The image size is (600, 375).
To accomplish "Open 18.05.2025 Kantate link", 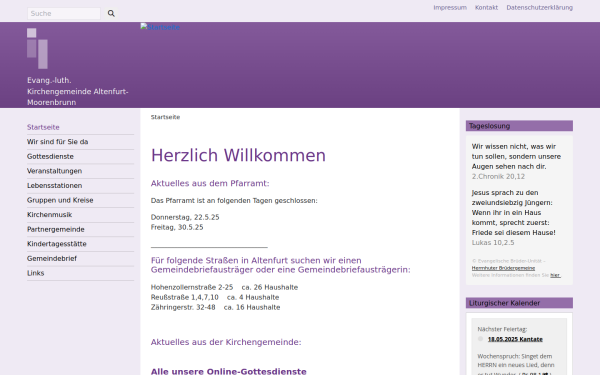I will [515, 339].
